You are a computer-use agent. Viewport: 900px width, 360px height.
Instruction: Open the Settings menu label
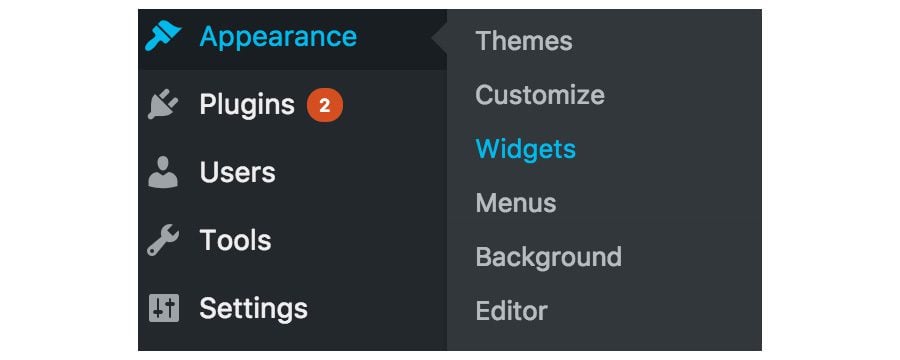point(253,309)
